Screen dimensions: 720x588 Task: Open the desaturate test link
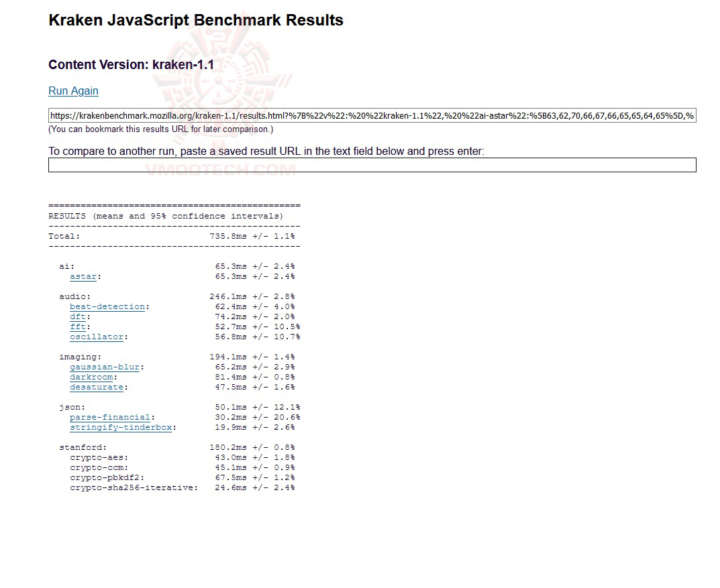pyautogui.click(x=97, y=388)
